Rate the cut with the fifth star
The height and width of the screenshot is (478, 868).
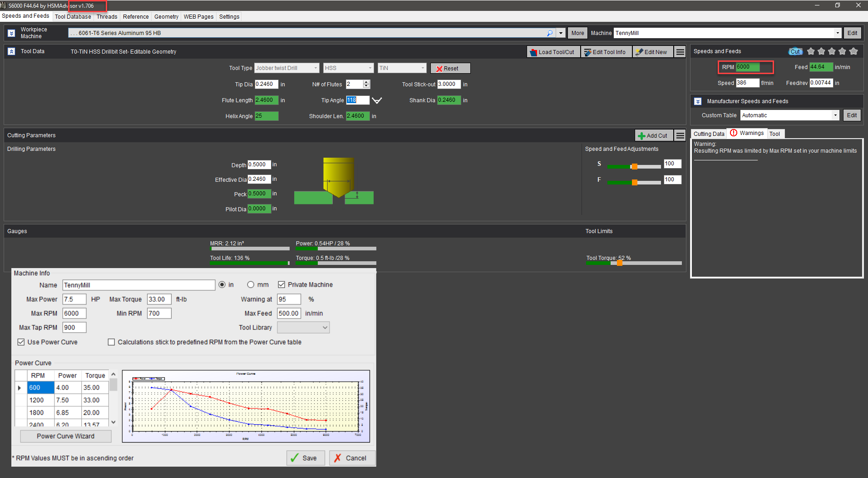(853, 51)
